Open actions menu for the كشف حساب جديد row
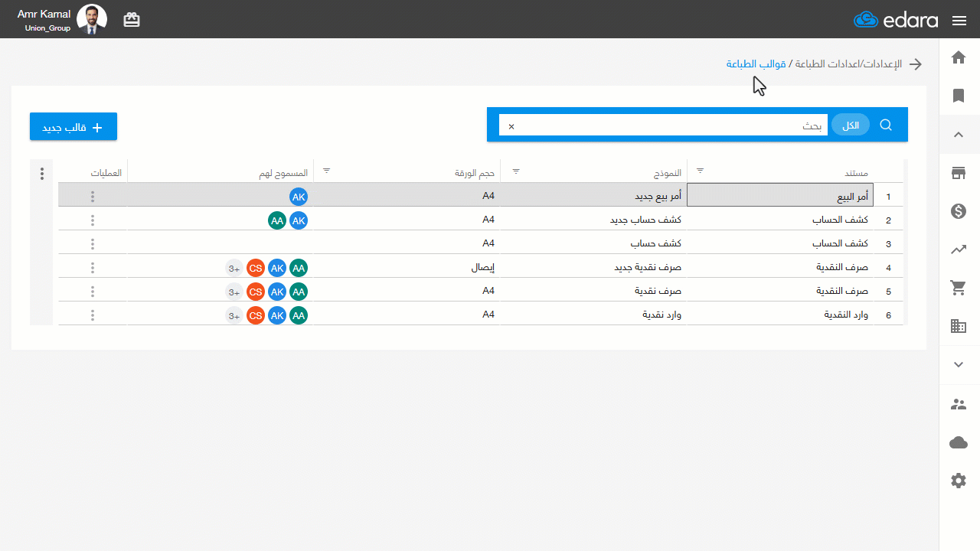 tap(93, 220)
